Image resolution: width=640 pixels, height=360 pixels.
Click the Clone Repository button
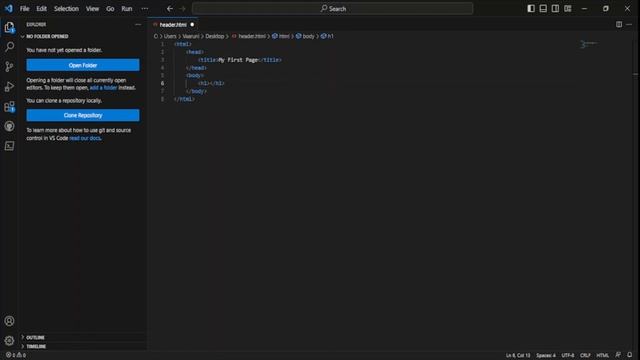click(x=83, y=115)
